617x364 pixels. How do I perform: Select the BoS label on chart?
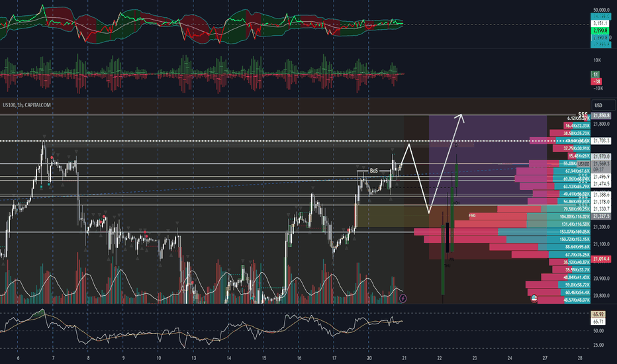(374, 170)
